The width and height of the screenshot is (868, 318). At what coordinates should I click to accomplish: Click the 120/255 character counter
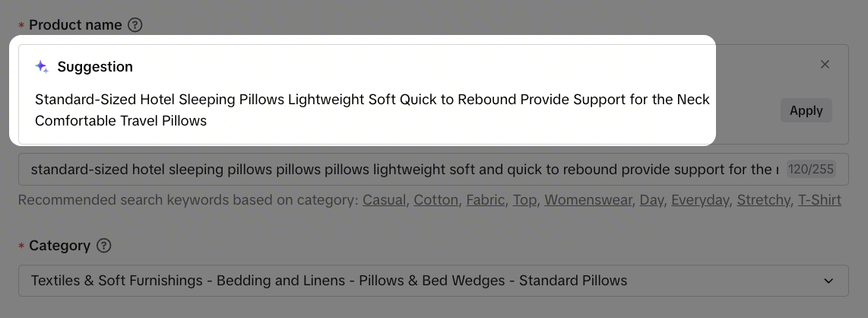point(810,170)
